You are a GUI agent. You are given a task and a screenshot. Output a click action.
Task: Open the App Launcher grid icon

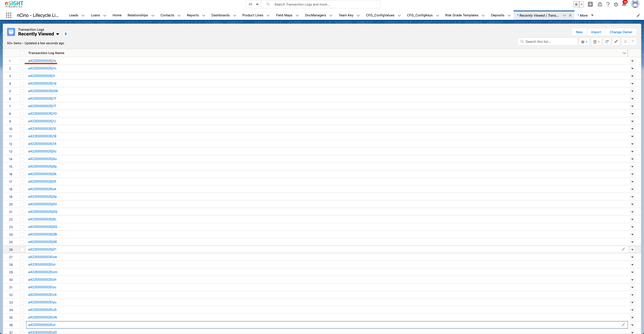(9, 15)
